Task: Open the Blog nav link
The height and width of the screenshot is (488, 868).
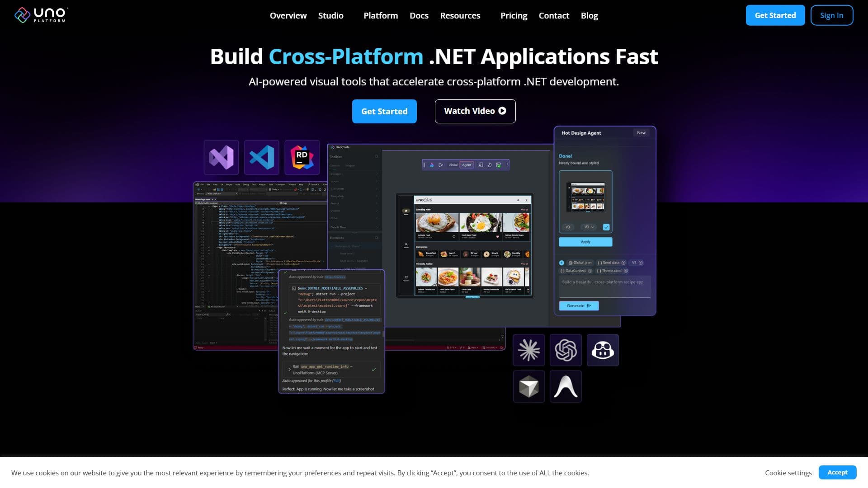Action: click(x=589, y=15)
